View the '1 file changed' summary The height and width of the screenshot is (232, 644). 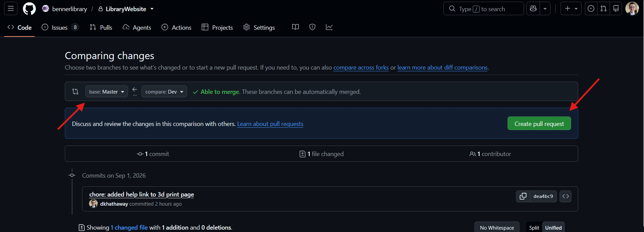tap(321, 154)
